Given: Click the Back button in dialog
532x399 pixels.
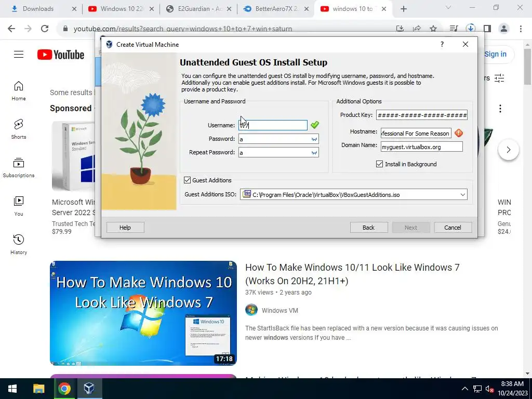Looking at the screenshot, I should click(x=368, y=228).
